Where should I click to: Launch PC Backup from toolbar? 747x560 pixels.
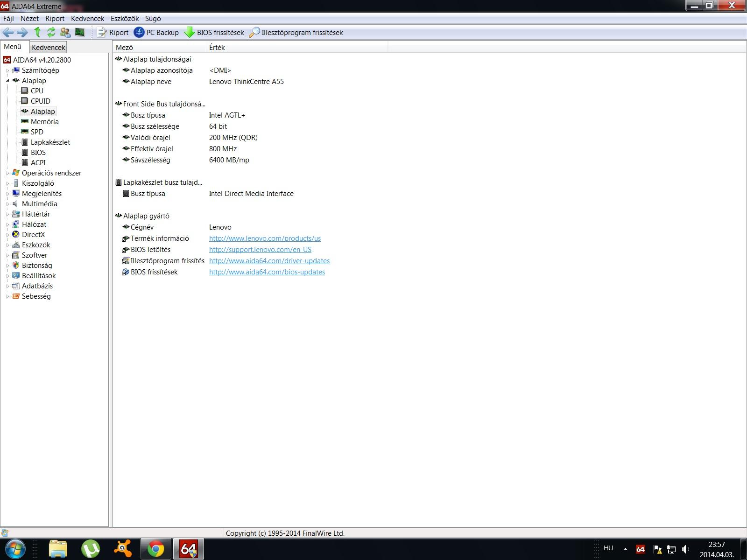[156, 32]
